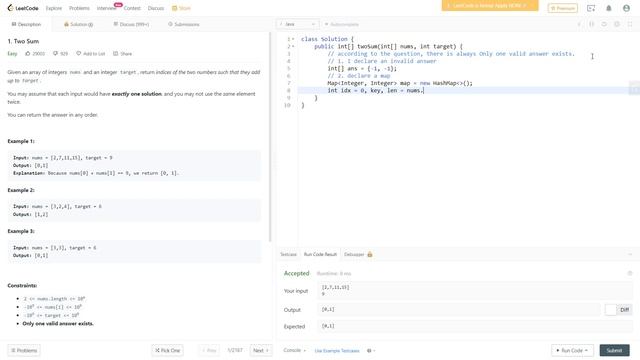Screen dimensions: 640x360
Task: Submit the solution
Action: tap(614, 351)
